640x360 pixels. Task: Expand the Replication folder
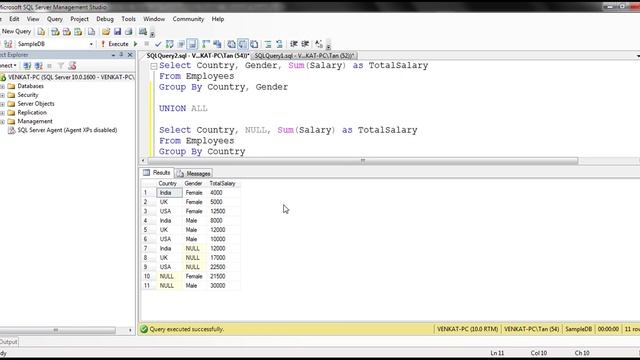(2, 113)
